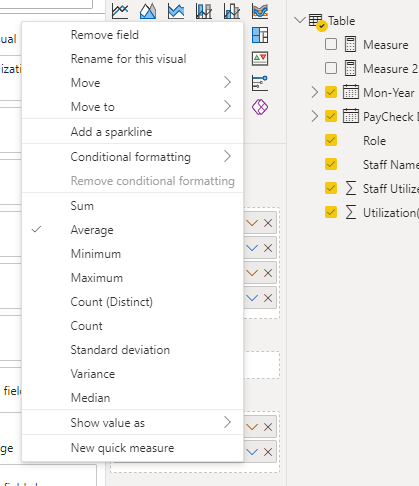Check the Measure 2 field checkbox
This screenshot has height=486, width=419.
331,68
